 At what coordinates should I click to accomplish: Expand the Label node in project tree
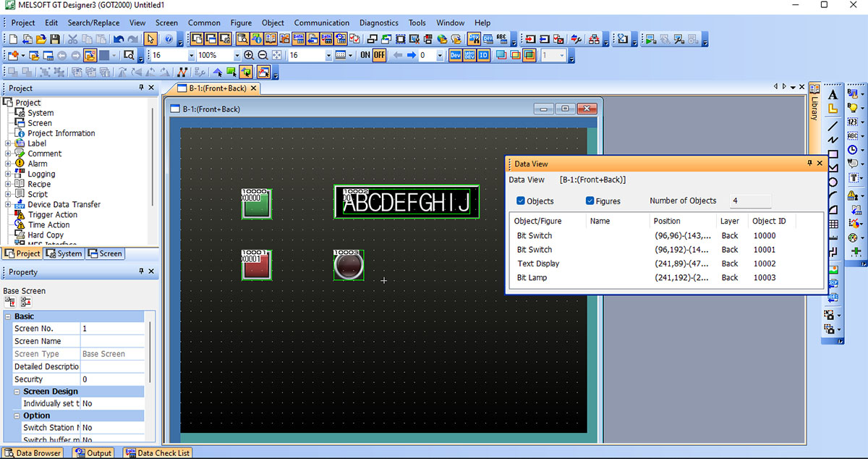point(8,143)
